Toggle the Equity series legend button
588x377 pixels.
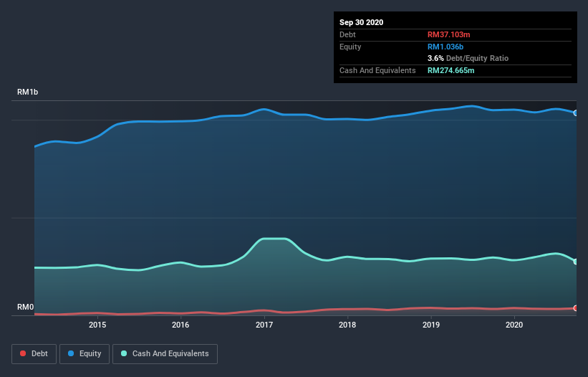click(x=85, y=354)
